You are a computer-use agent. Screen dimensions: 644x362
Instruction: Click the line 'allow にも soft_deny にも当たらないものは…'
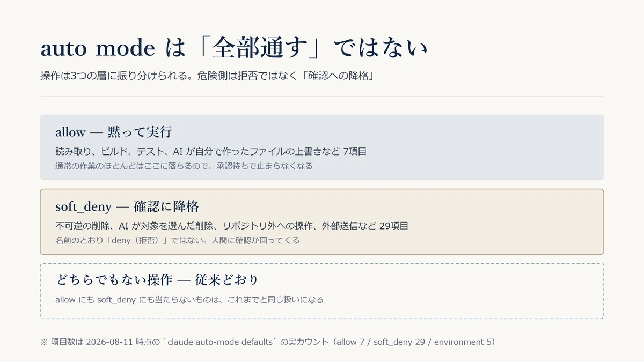[x=189, y=299]
